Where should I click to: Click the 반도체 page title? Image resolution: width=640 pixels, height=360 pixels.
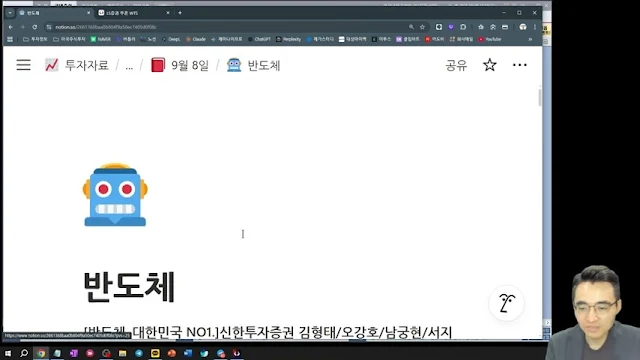click(129, 287)
